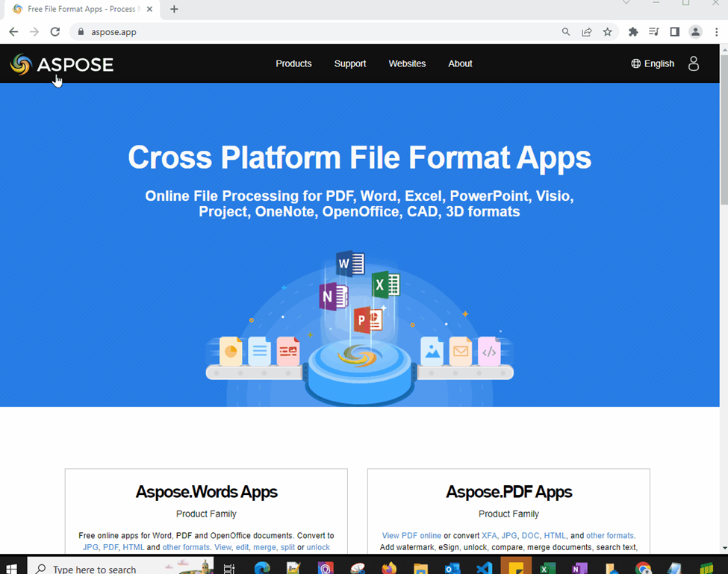Screen dimensions: 728x574
Task: Bookmark this page with the star icon
Action: 607,32
